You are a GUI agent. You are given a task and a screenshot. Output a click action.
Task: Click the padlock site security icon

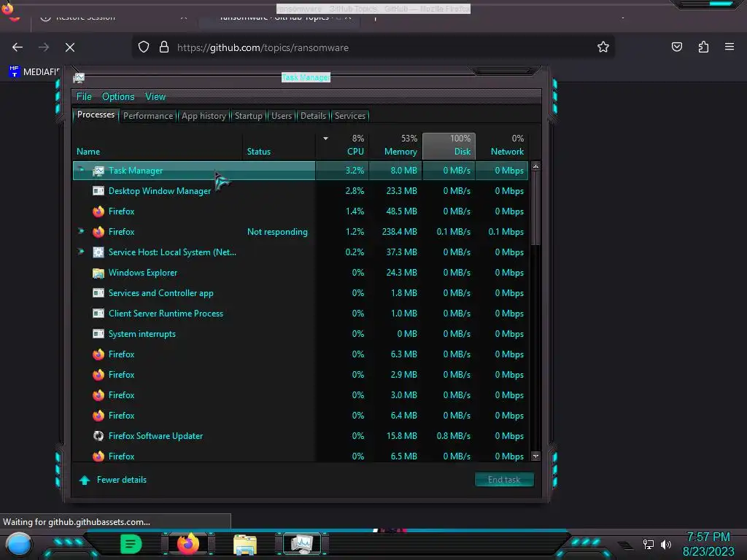[164, 47]
